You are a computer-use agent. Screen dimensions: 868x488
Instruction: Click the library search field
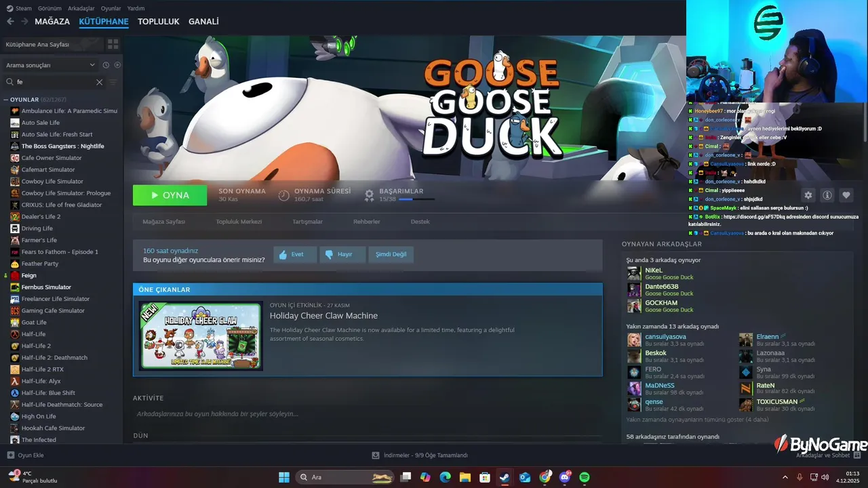tap(56, 82)
